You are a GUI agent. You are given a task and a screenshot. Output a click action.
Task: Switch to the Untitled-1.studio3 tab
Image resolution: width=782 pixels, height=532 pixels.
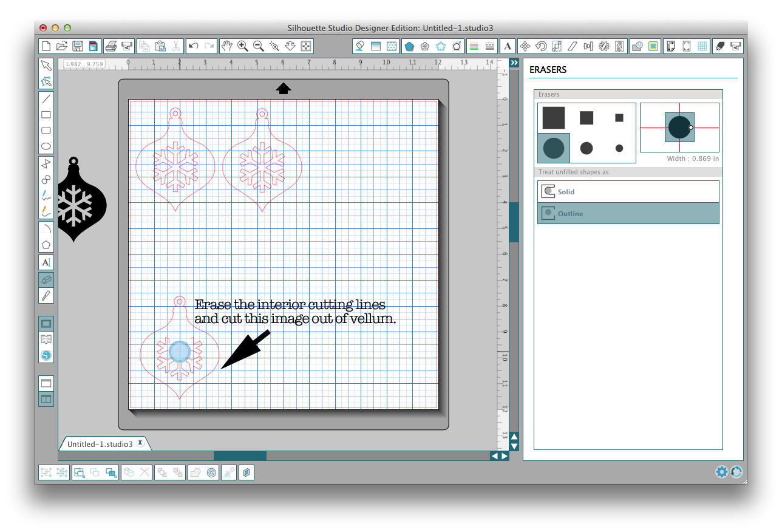[100, 444]
